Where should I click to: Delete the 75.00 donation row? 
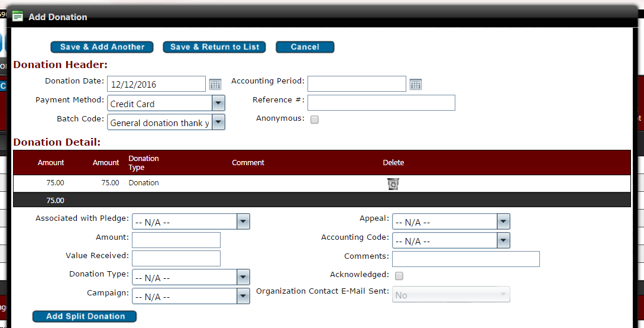click(x=393, y=184)
